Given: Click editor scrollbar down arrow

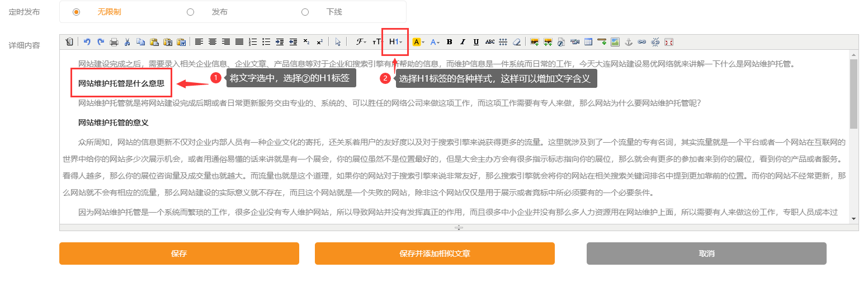Looking at the screenshot, I should click(x=853, y=219).
